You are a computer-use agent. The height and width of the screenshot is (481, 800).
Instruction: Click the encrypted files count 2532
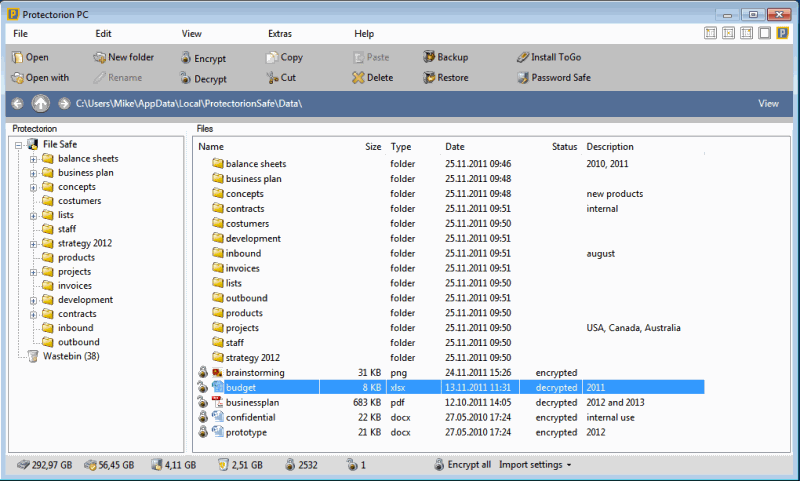click(x=302, y=465)
